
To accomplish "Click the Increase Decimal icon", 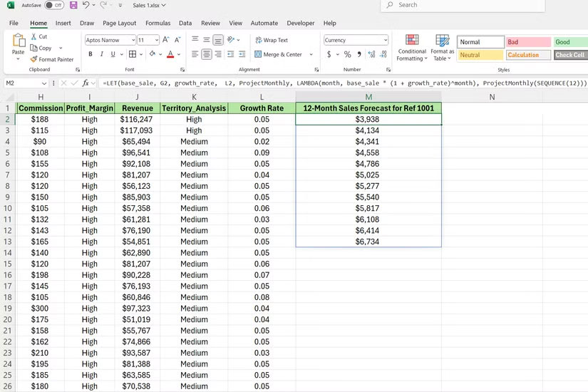I will (x=370, y=54).
